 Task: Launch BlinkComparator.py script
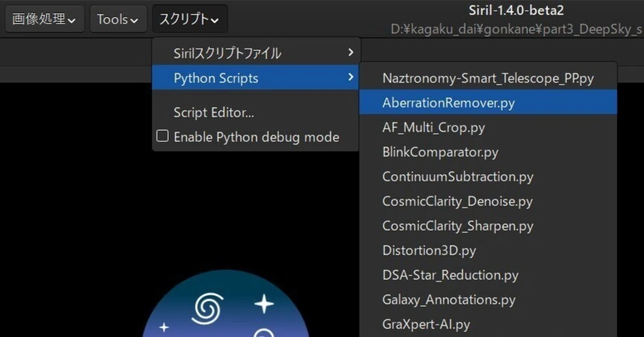[x=488, y=152]
